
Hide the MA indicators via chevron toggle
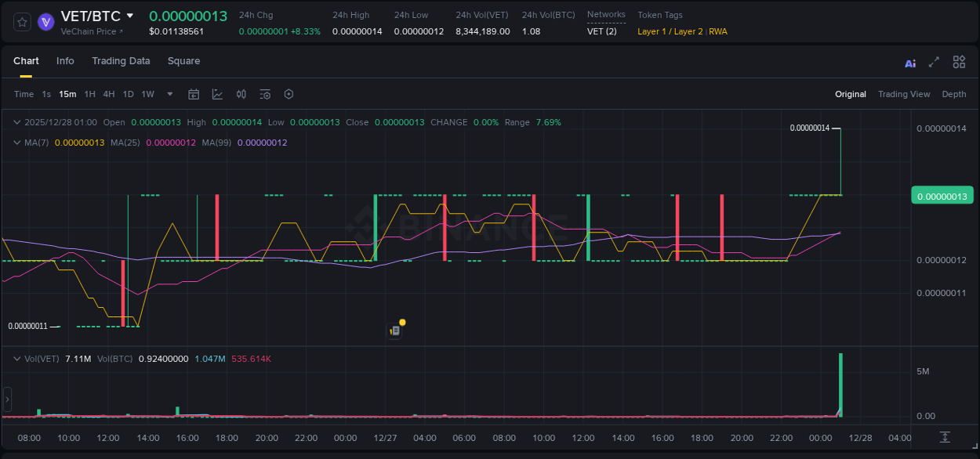coord(17,143)
